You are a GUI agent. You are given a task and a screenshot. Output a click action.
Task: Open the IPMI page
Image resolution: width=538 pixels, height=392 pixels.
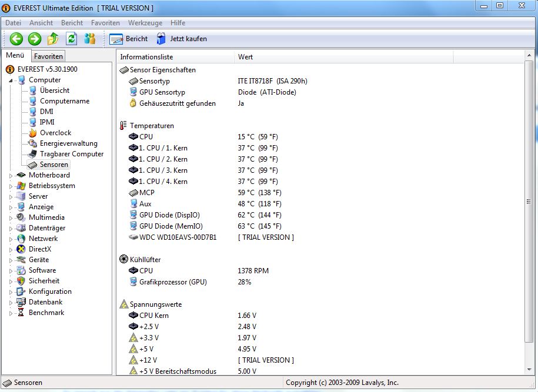coord(47,122)
